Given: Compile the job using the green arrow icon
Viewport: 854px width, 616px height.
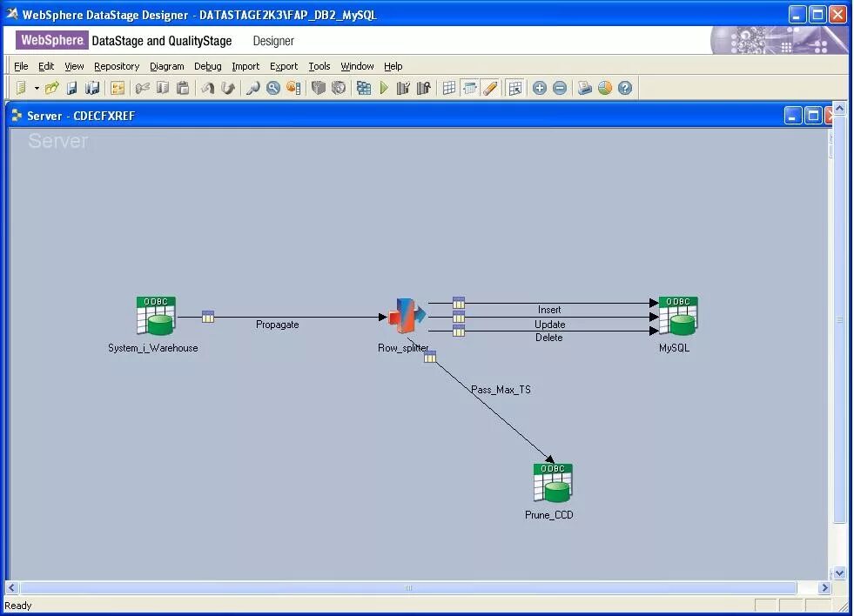Looking at the screenshot, I should coord(384,87).
